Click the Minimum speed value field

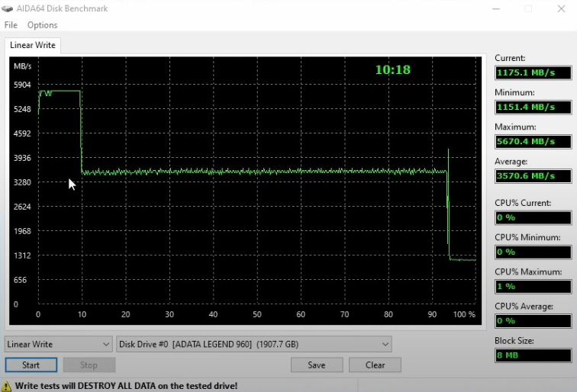(x=533, y=107)
